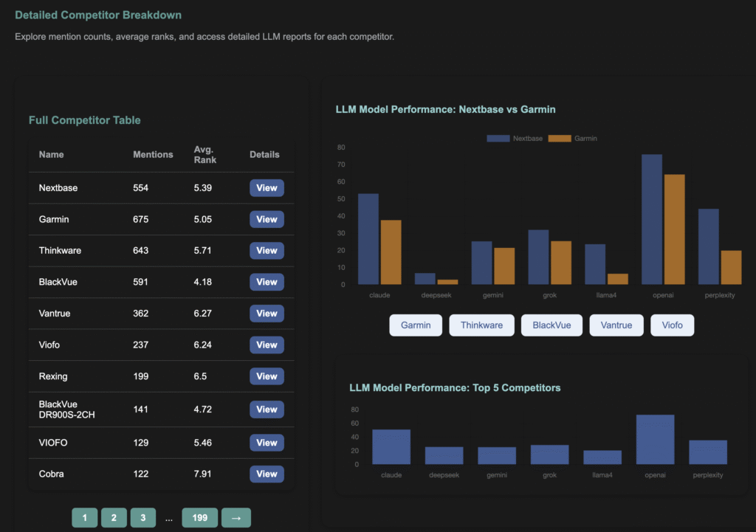Click View in the VIOFO 129-mentions row

tap(267, 443)
